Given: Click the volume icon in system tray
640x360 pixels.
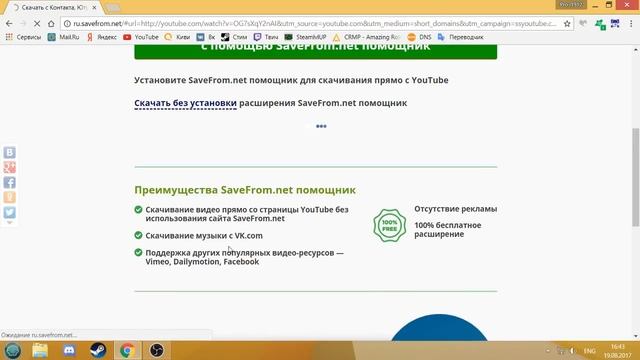Looking at the screenshot, I should coord(572,351).
